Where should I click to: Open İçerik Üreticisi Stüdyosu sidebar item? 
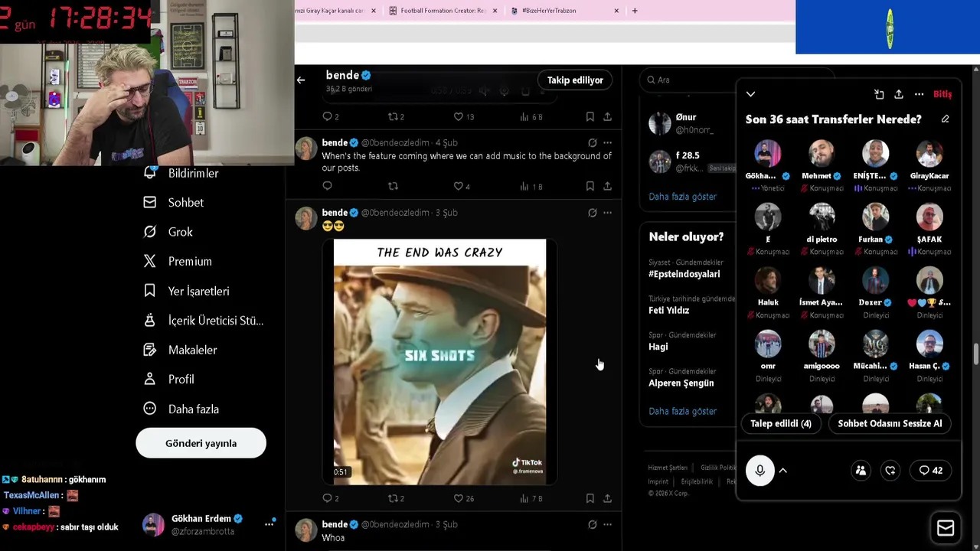(204, 320)
